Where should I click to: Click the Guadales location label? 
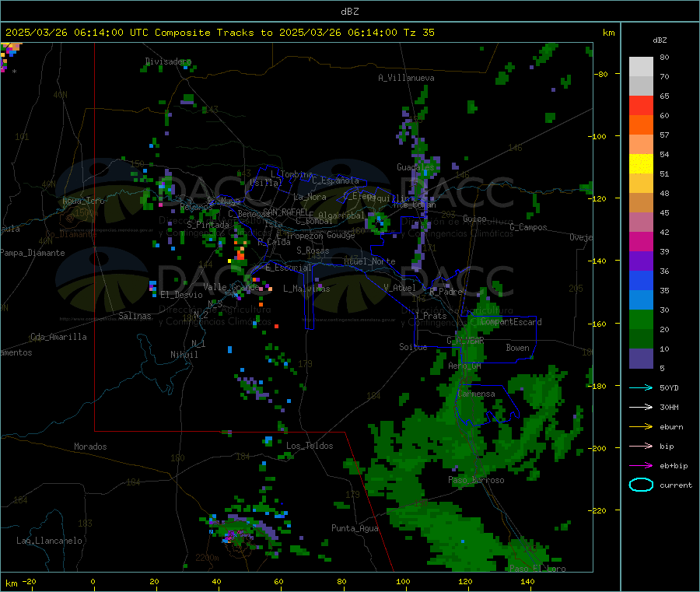[x=415, y=167]
